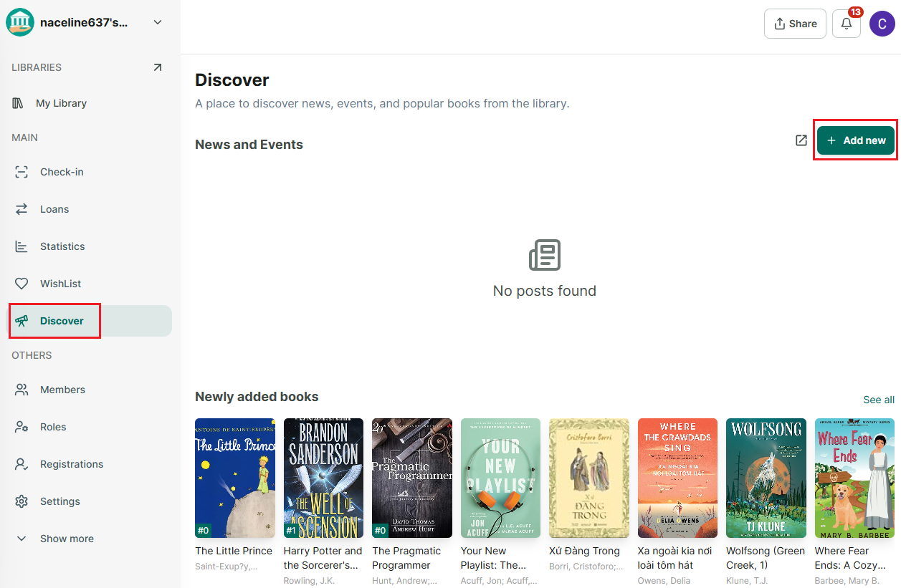Image resolution: width=901 pixels, height=588 pixels.
Task: Open the Where Fear Ends cover
Action: (854, 478)
